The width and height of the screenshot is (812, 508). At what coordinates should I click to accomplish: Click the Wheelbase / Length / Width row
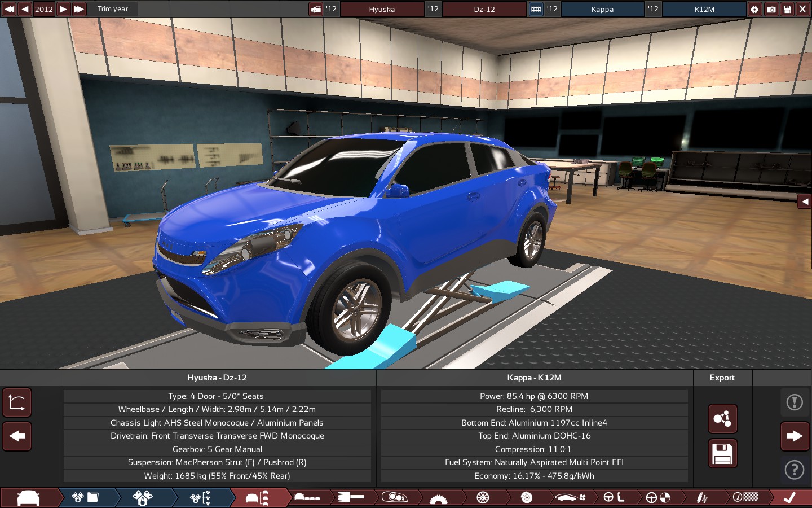click(217, 409)
